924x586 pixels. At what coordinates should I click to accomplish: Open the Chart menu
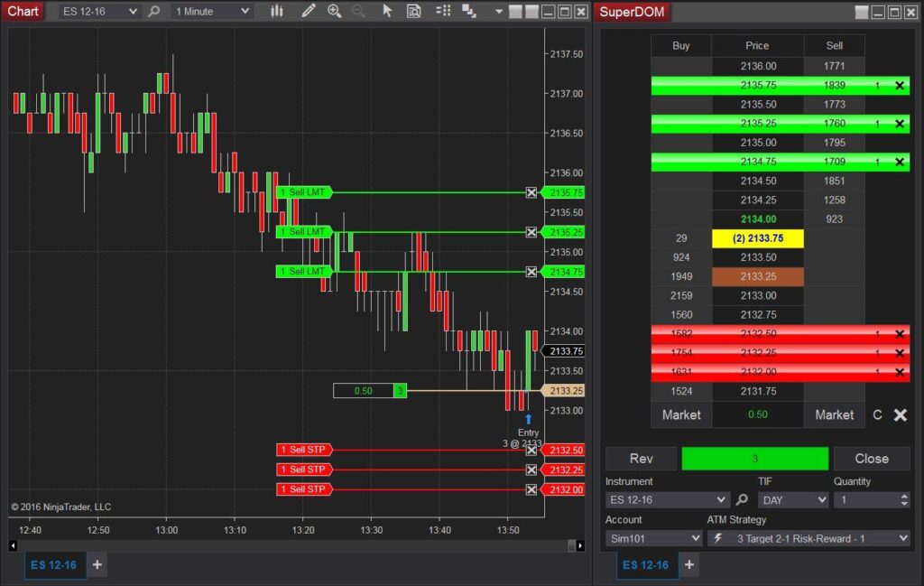click(x=22, y=11)
